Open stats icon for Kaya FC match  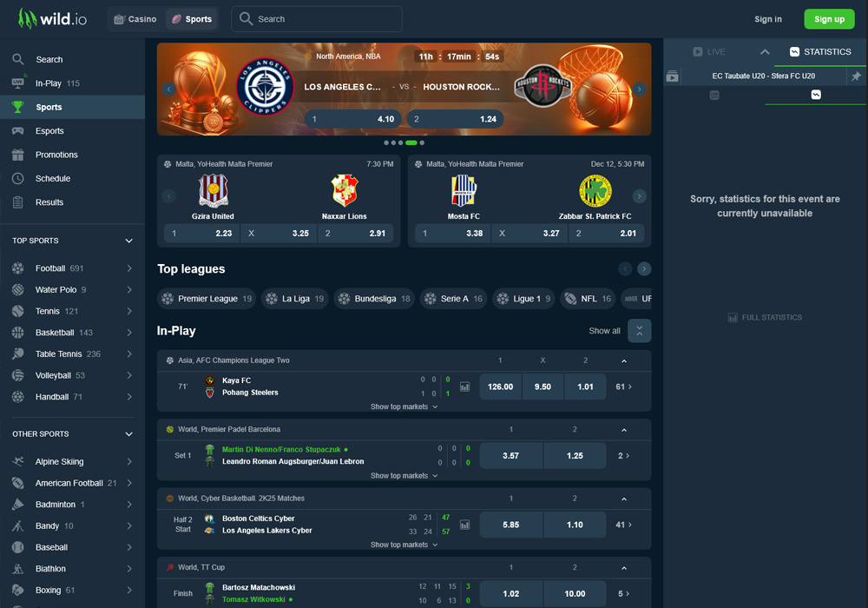(465, 387)
